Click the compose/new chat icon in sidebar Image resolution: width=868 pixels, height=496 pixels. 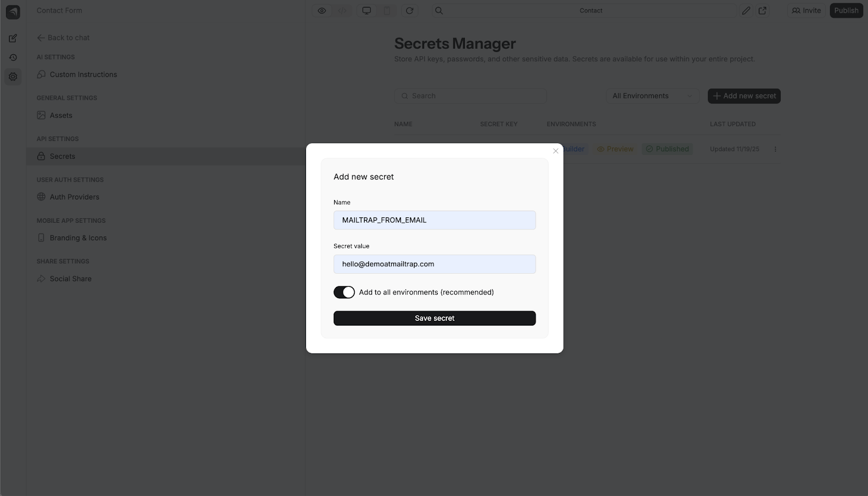pos(12,38)
